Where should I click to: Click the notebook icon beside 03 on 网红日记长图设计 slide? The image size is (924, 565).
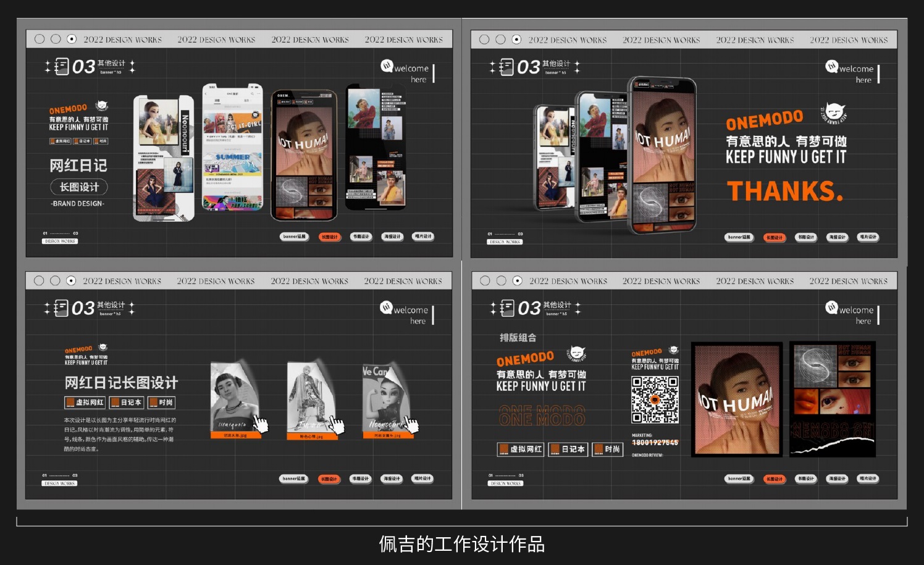click(61, 308)
